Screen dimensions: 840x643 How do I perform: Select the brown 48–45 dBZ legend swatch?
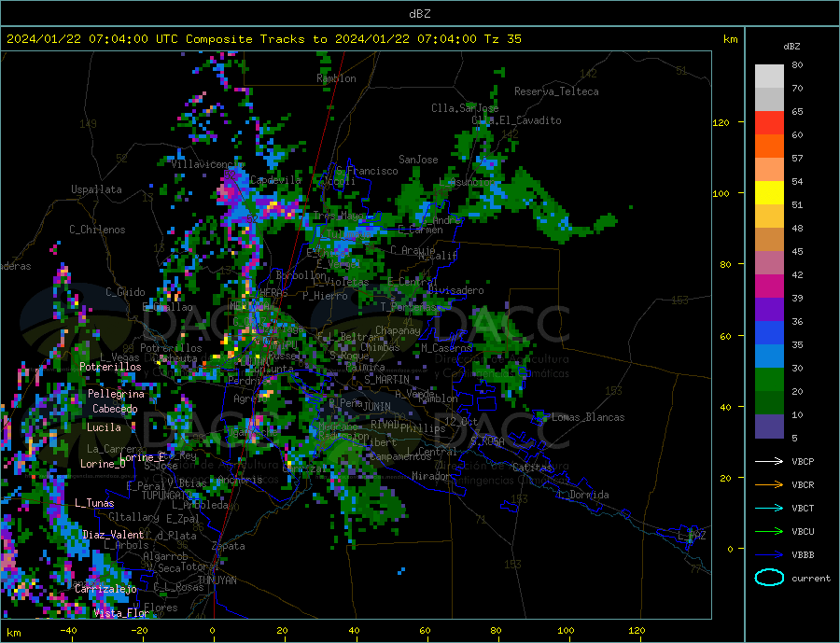pos(769,240)
